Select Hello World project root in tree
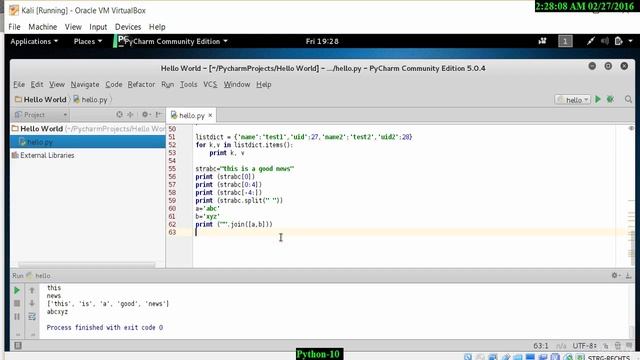 click(x=88, y=129)
